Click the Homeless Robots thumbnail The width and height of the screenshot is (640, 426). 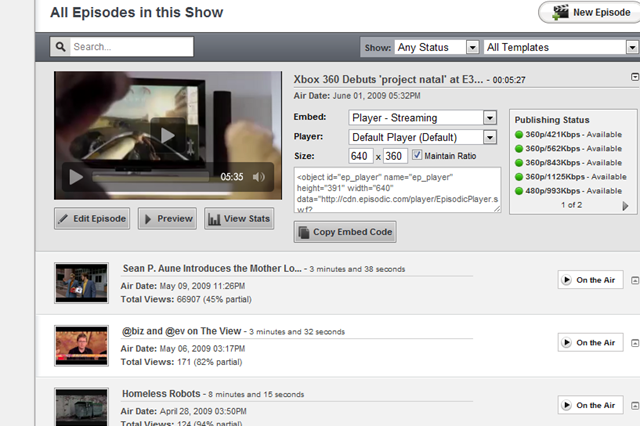tap(82, 407)
